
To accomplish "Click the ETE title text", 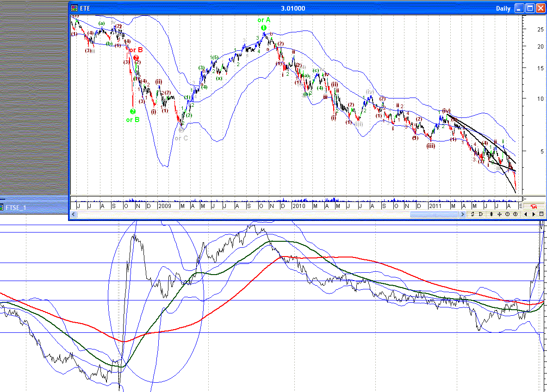I will coord(85,8).
